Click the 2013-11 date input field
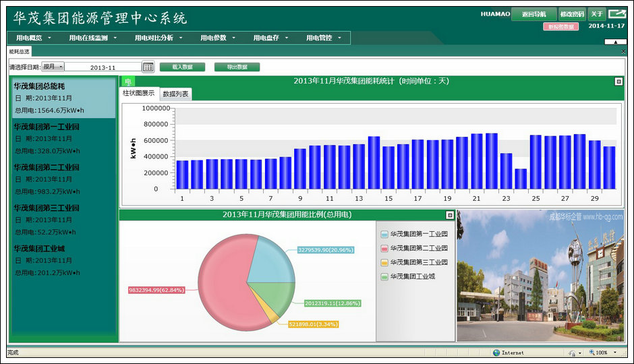This screenshot has height=364, width=634. point(103,67)
